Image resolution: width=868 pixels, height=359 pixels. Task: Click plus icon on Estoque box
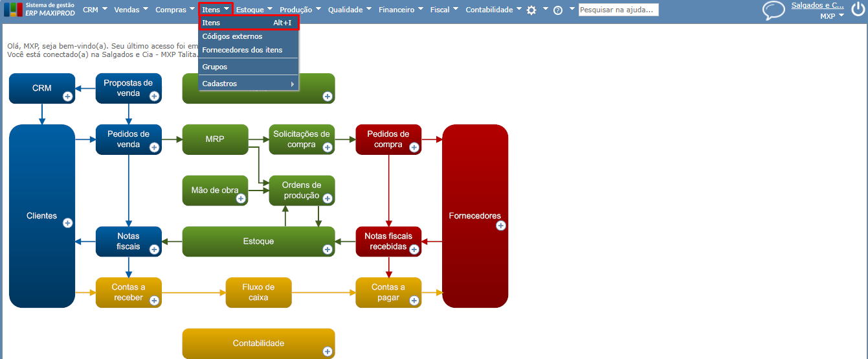[328, 249]
